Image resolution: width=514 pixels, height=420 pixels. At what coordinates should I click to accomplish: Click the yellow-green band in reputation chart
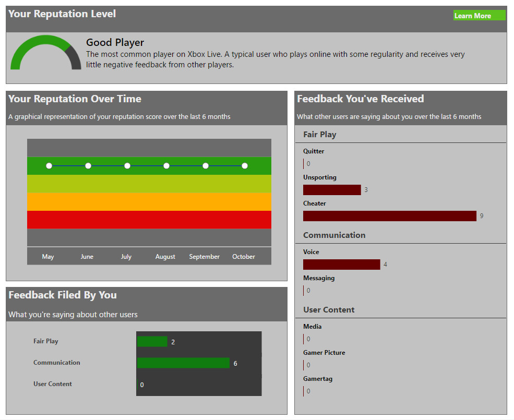click(x=149, y=184)
